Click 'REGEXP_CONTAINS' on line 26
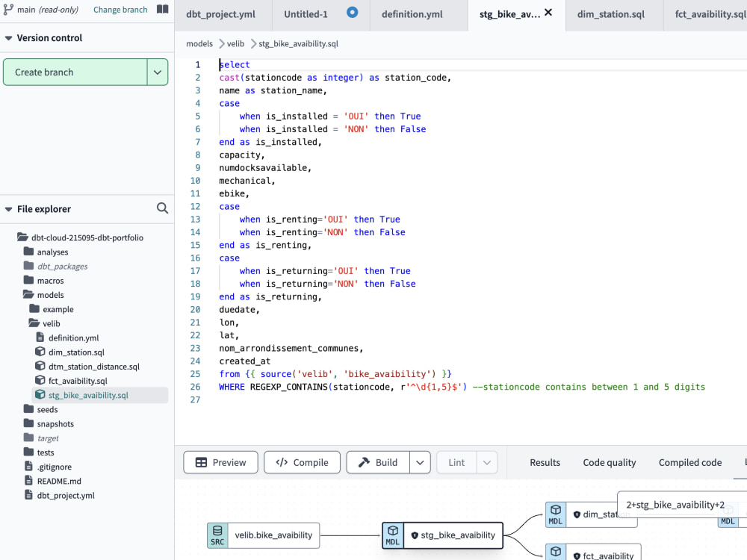This screenshot has height=560, width=747. (288, 387)
